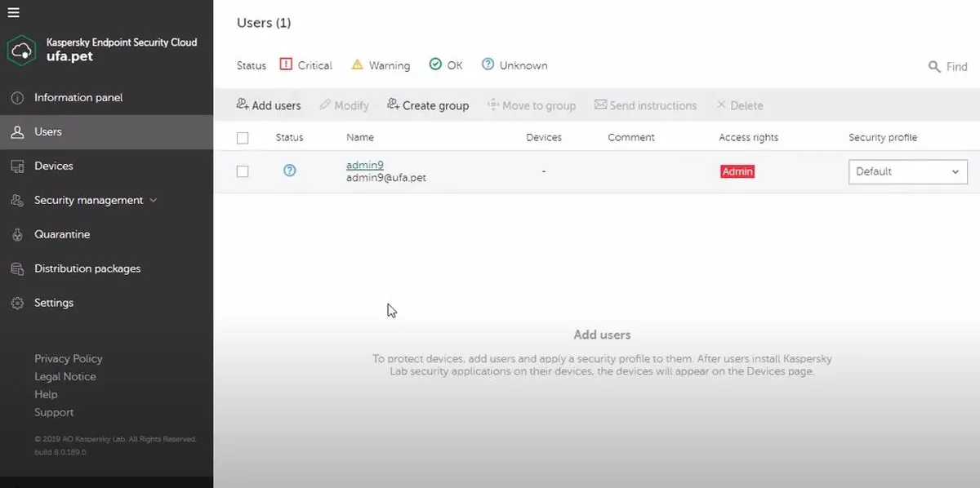Click the Send instructions label

tap(653, 105)
